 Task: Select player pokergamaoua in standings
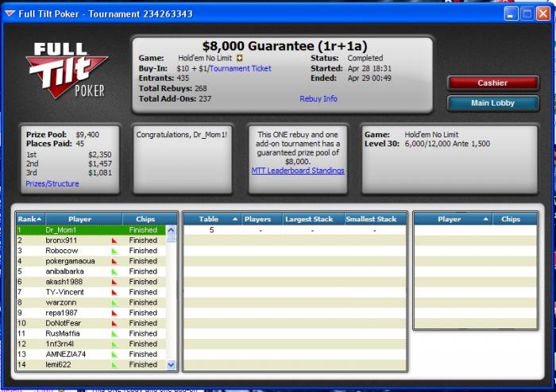pyautogui.click(x=91, y=261)
